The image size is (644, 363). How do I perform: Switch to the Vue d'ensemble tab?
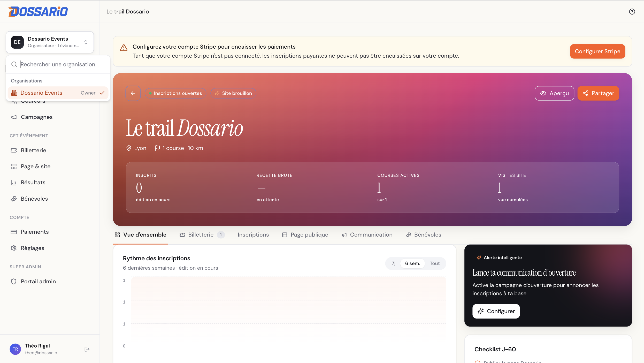click(140, 235)
